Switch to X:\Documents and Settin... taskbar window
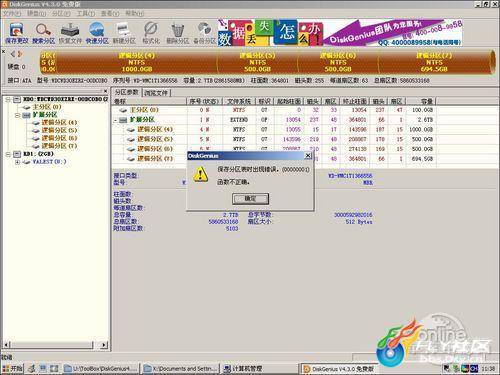 pos(180,369)
